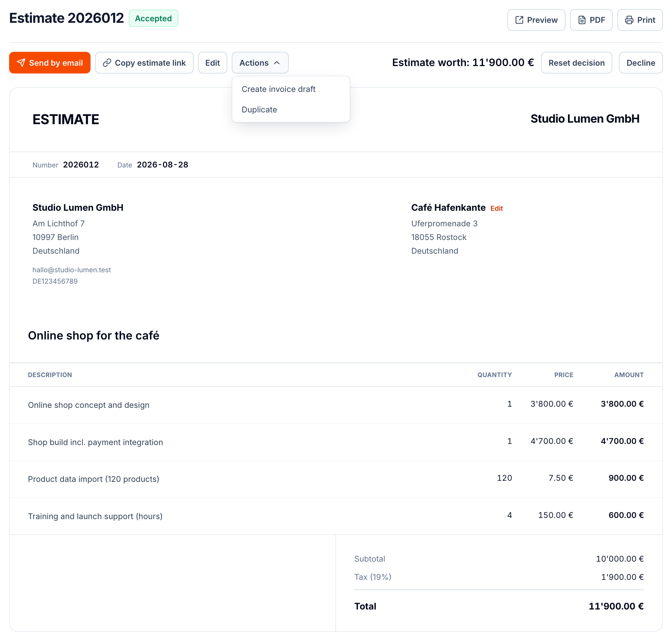Click the 'Uferpromenade 3' address line
The image size is (672, 641).
pyautogui.click(x=444, y=224)
